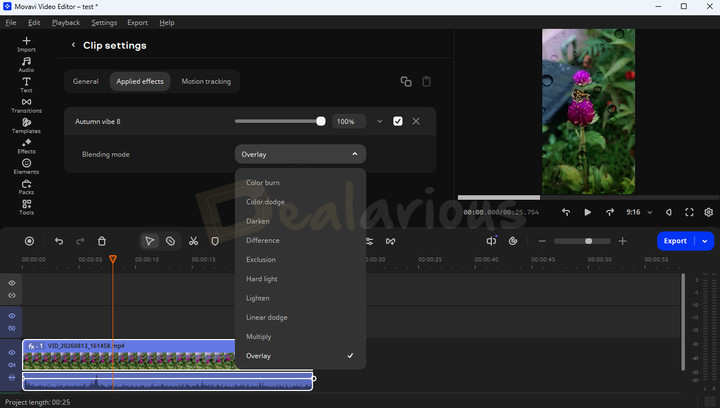The image size is (720, 408).
Task: Skip backward in preview
Action: [x=566, y=212]
